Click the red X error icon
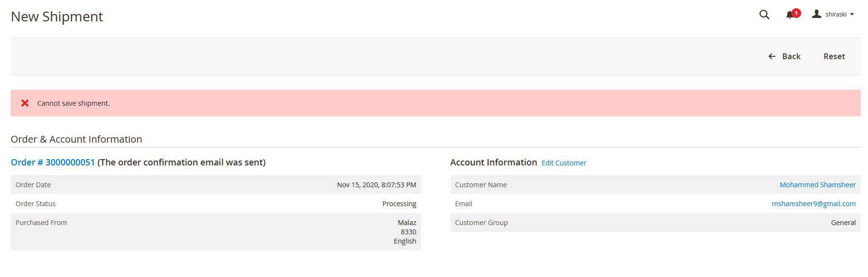The width and height of the screenshot is (868, 277). point(25,103)
